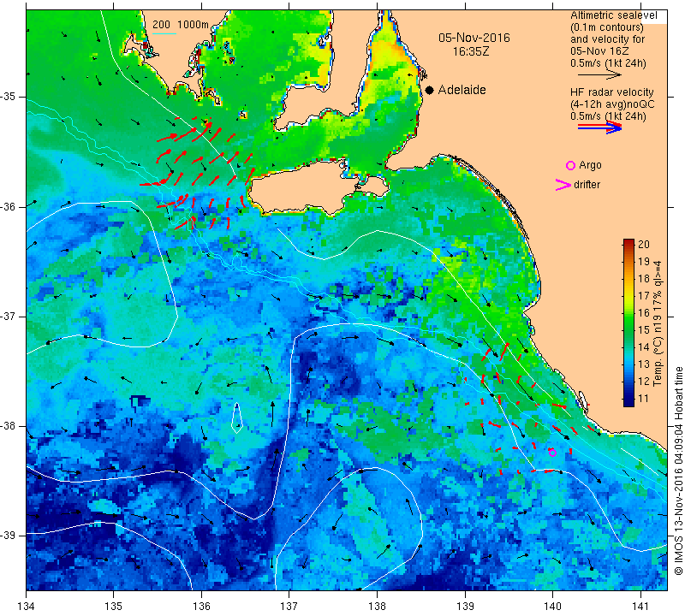
Task: Click the 'and velocity for' text line
Action: (x=608, y=38)
